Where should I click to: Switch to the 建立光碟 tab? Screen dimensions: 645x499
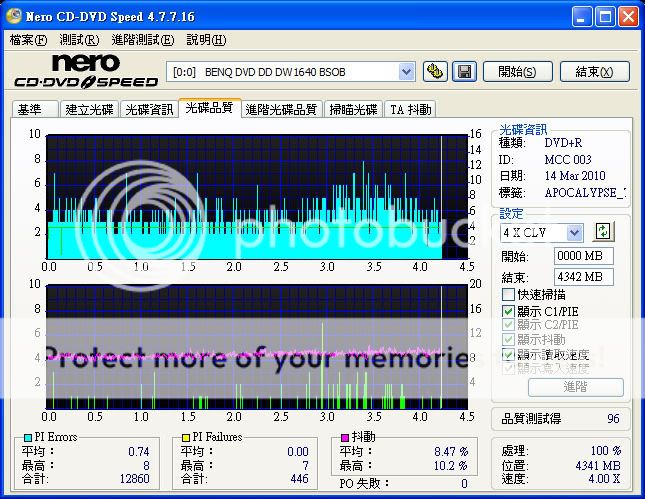[89, 109]
